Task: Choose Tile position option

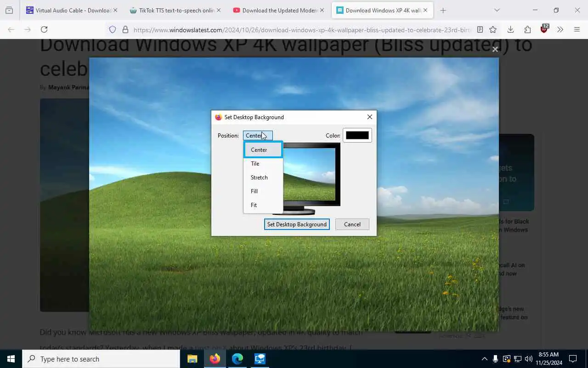Action: [x=263, y=164]
